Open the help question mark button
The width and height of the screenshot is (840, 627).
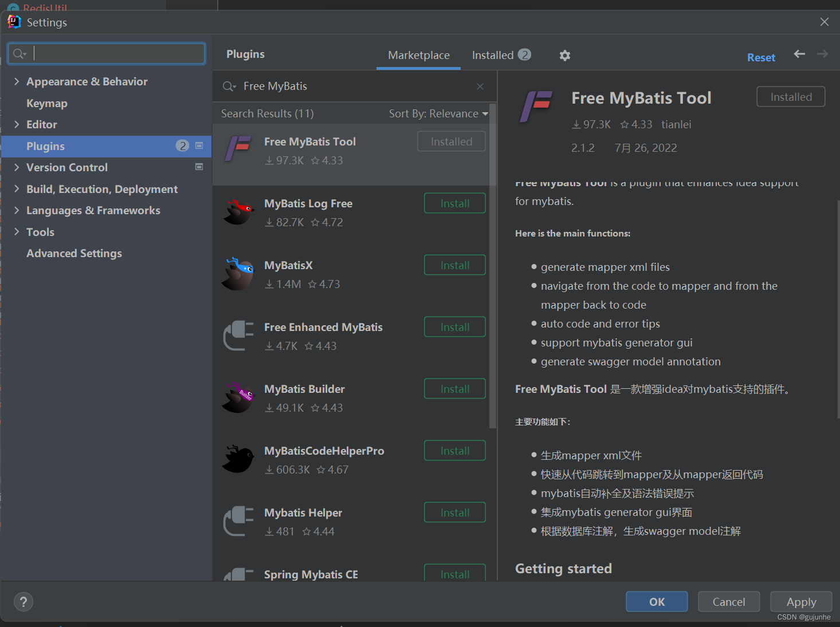(23, 602)
